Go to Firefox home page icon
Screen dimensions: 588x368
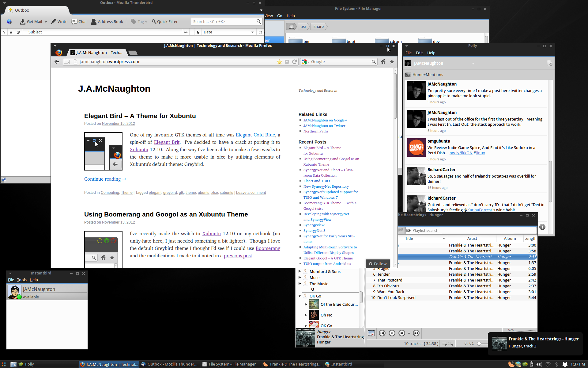pos(383,62)
